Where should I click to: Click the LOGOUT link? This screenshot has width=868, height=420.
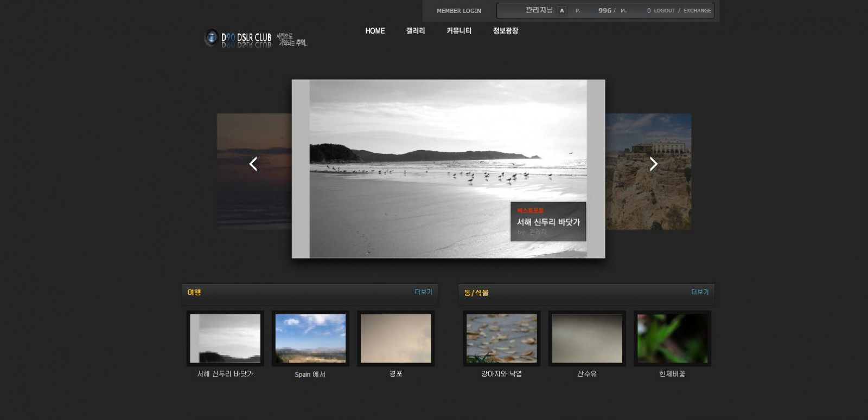[x=664, y=11]
